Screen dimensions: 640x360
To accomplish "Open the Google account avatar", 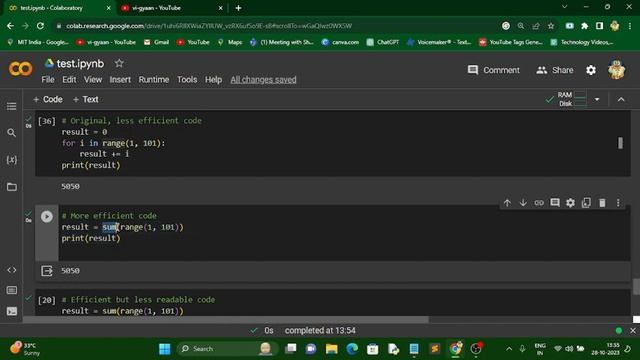I will [x=616, y=70].
